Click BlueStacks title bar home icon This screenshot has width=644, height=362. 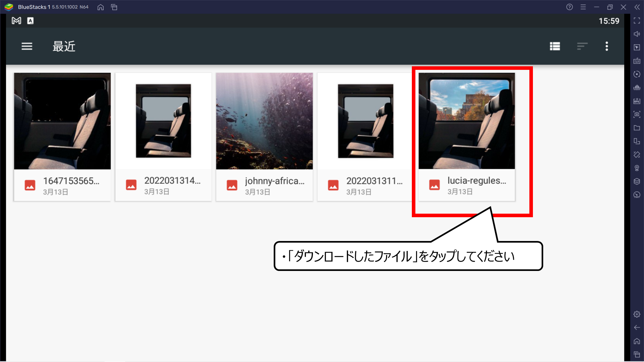pyautogui.click(x=100, y=7)
